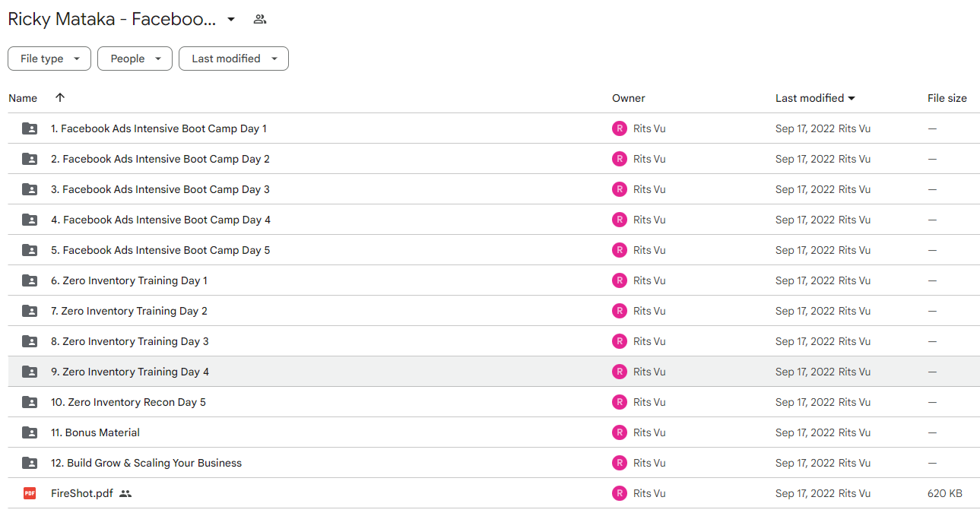
Task: Click Sep 17, 2022 date in Bonus Material row
Action: [805, 432]
